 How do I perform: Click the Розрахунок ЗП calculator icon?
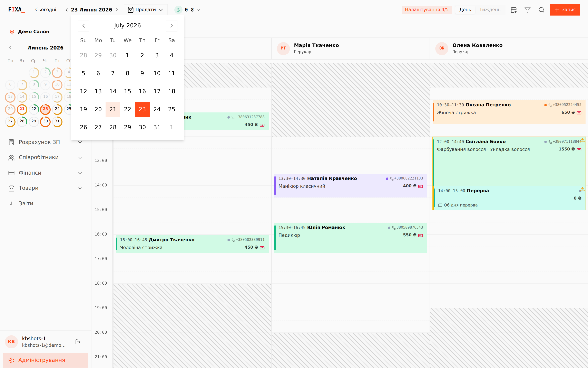coord(11,142)
